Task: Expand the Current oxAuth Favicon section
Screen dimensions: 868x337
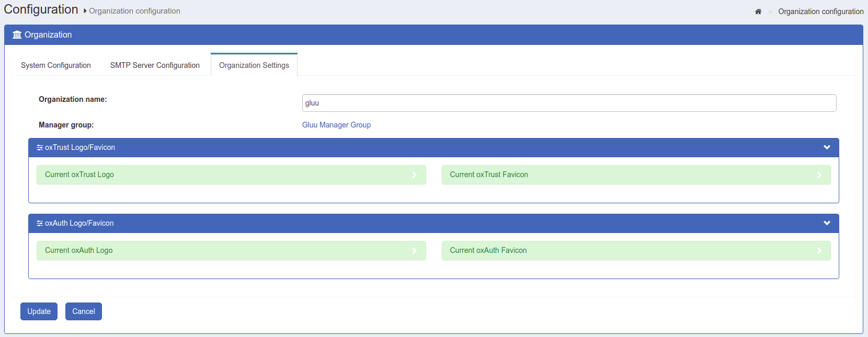Action: click(488, 250)
